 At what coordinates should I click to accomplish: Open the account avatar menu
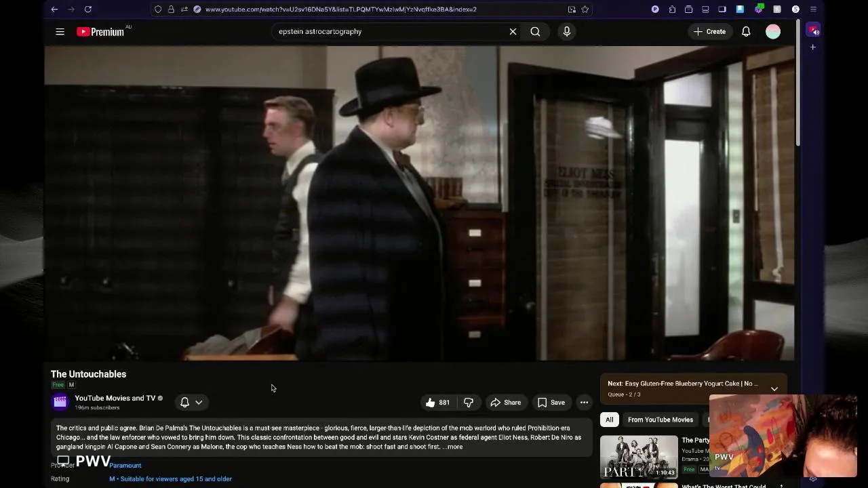[773, 31]
